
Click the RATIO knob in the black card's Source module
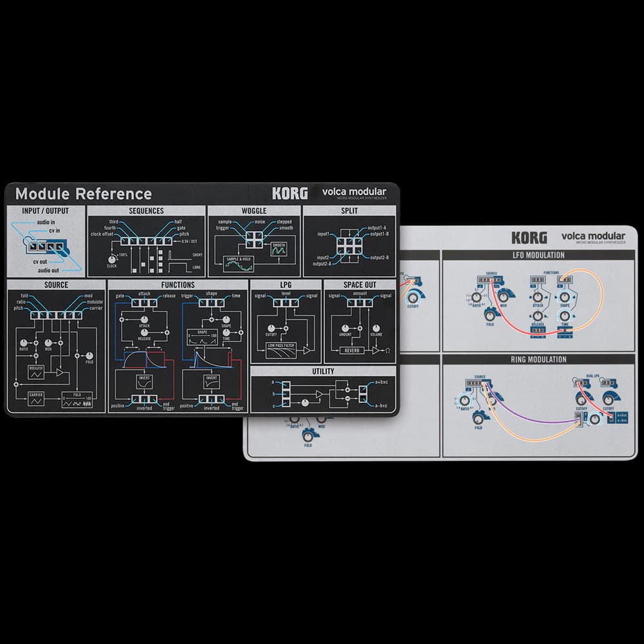(x=23, y=343)
